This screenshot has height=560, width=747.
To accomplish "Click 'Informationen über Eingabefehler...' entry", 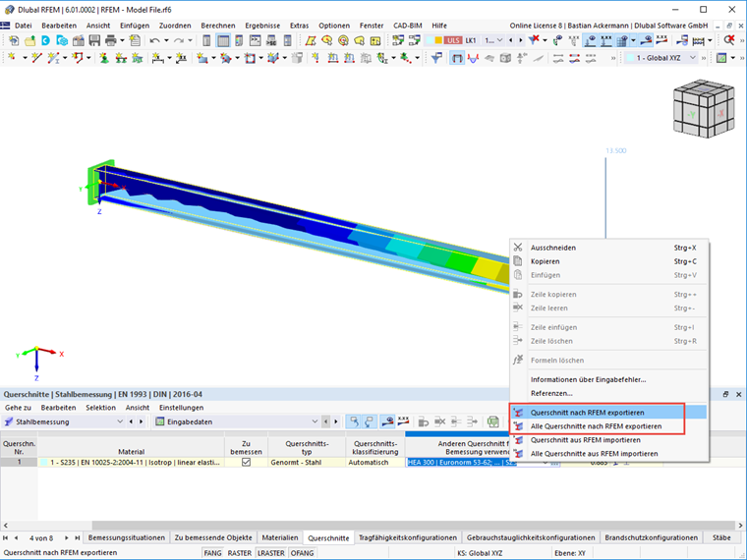I will click(608, 379).
